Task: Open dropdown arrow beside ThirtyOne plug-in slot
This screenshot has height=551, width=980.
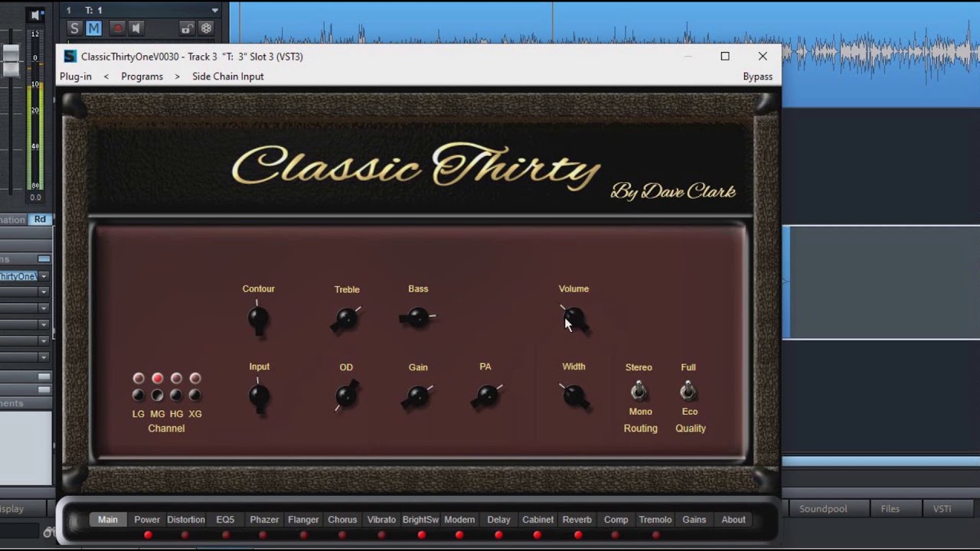Action: [x=44, y=276]
